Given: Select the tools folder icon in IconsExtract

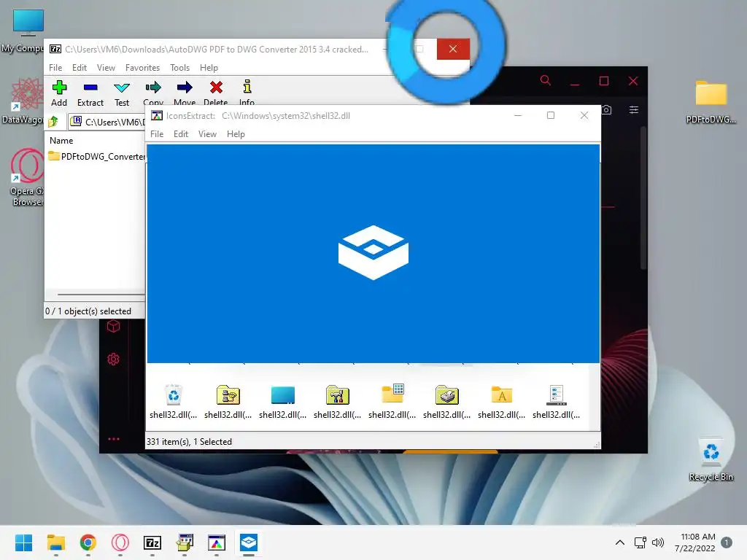Looking at the screenshot, I should 338,402.
